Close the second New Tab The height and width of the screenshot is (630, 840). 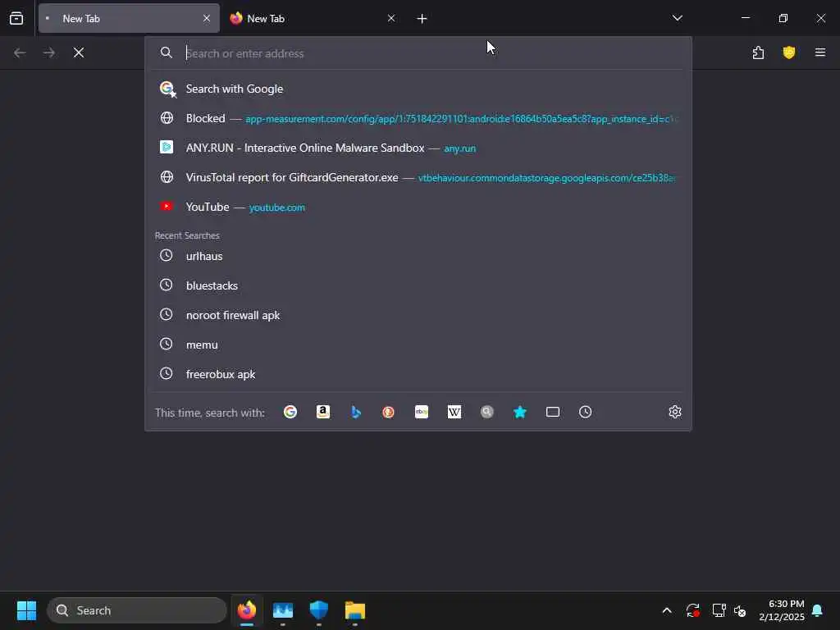point(391,18)
